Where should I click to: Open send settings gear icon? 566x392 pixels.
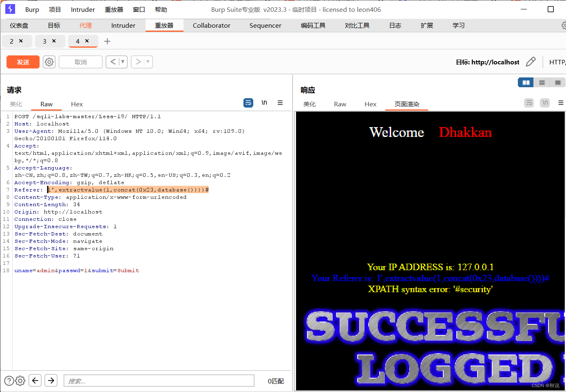[x=49, y=62]
